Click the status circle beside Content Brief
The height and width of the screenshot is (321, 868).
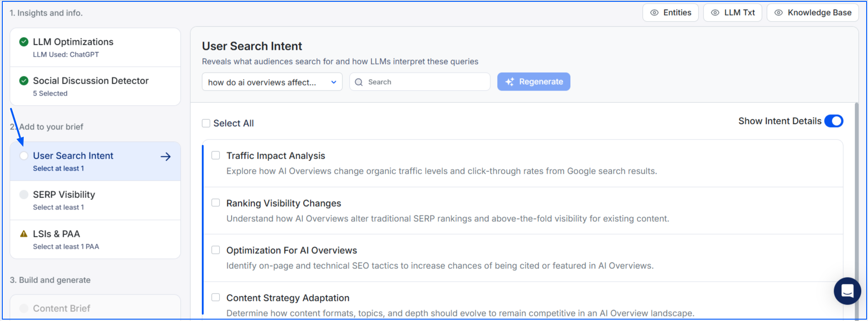click(x=24, y=309)
